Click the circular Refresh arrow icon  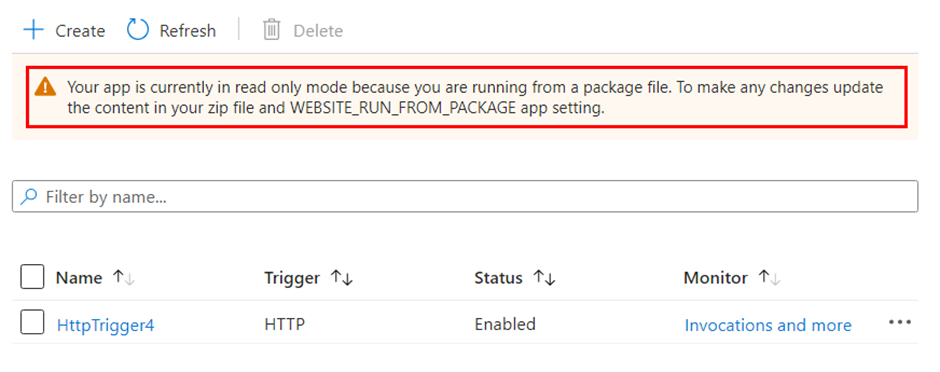point(138,30)
